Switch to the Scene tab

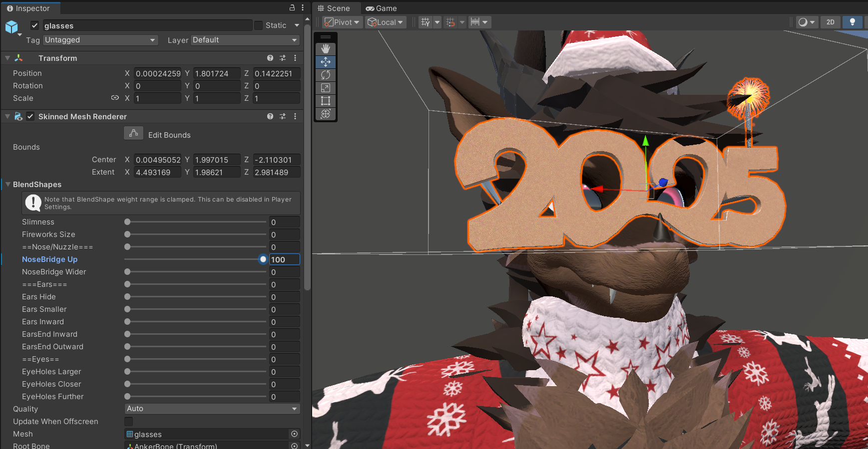pos(334,8)
